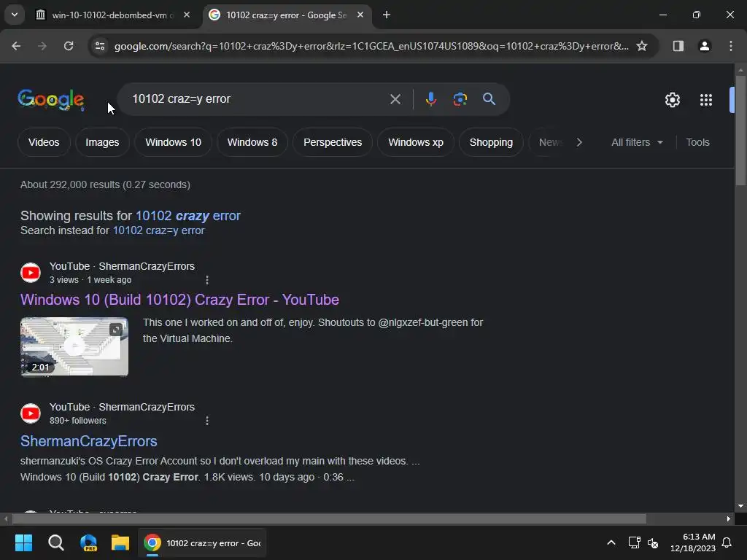Select the 10102 craz=y error Google tab
This screenshot has height=560, width=747.
pyautogui.click(x=286, y=15)
